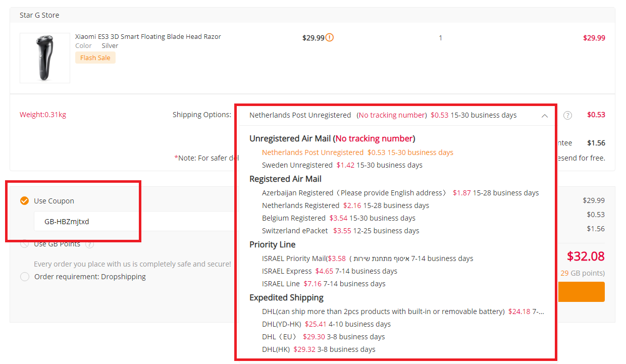This screenshot has width=626, height=364.
Task: Select ISRAEL Line shipping option
Action: (x=323, y=284)
